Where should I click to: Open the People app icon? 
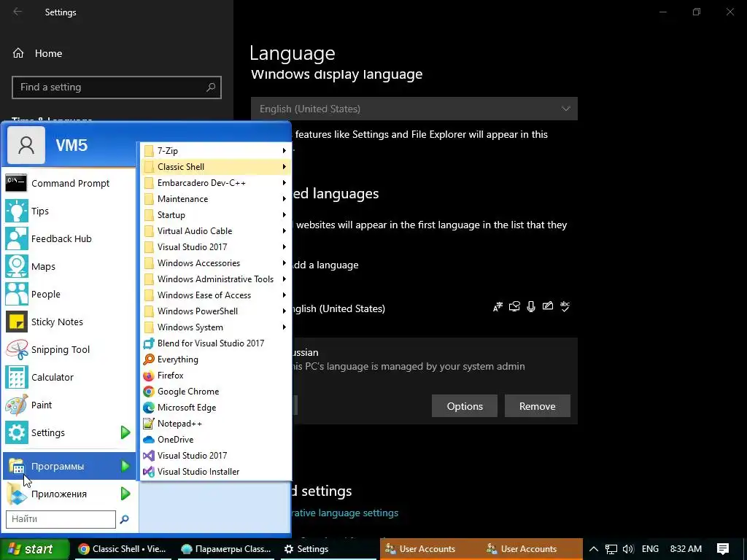pos(17,294)
